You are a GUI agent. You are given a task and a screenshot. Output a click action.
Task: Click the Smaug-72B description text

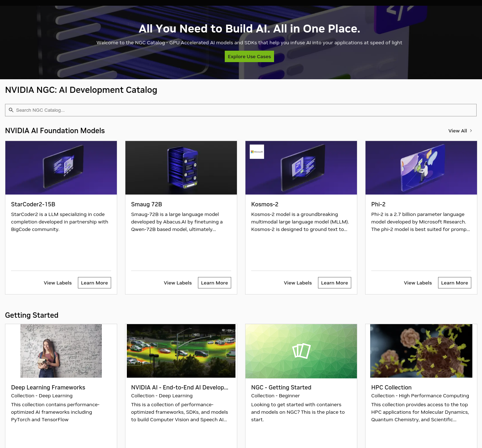177,222
